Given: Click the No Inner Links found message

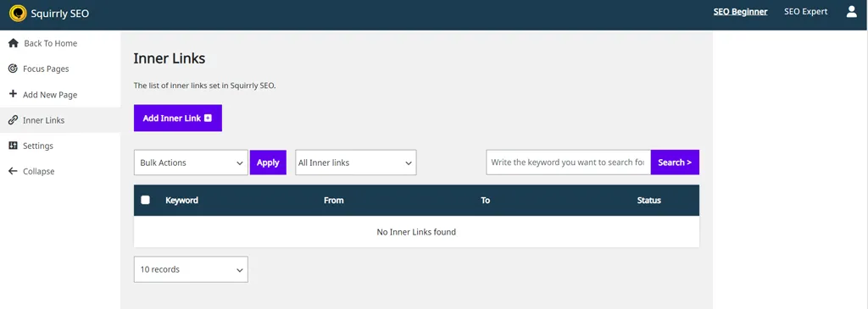Looking at the screenshot, I should 416,232.
